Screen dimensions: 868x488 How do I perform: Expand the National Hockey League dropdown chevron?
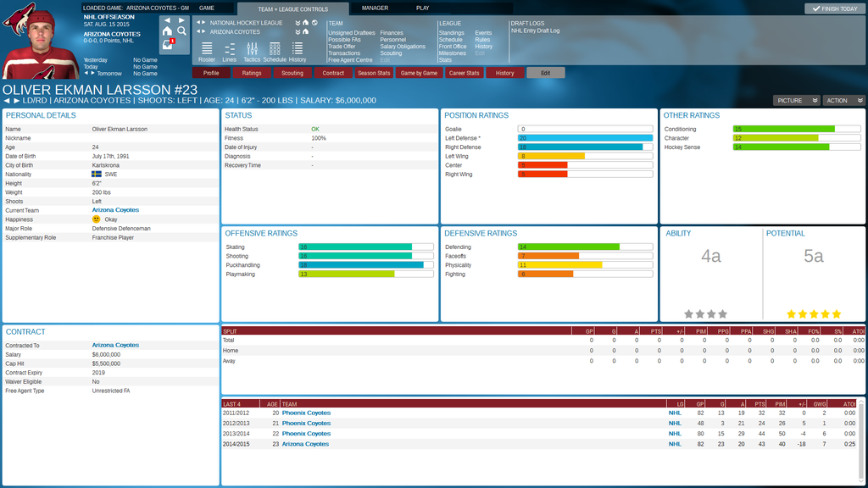[298, 23]
